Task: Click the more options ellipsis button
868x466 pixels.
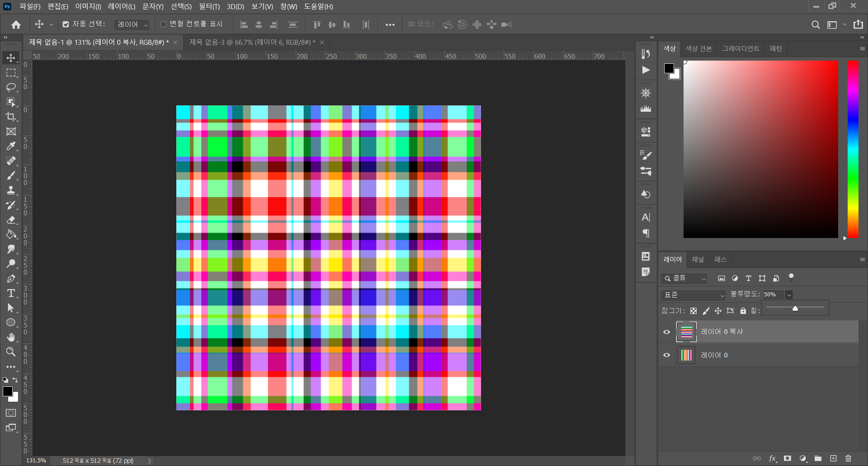Action: [390, 25]
